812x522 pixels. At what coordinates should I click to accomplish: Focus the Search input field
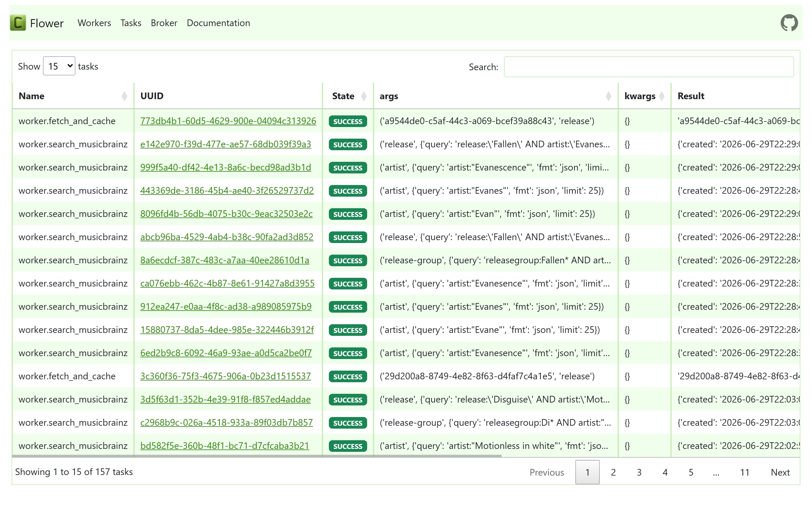click(x=649, y=67)
